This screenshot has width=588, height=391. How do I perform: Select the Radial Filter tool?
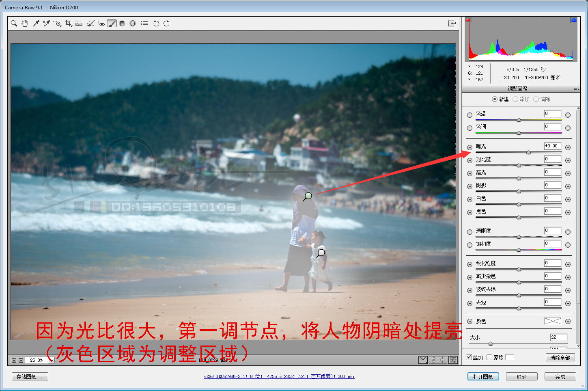tap(133, 24)
